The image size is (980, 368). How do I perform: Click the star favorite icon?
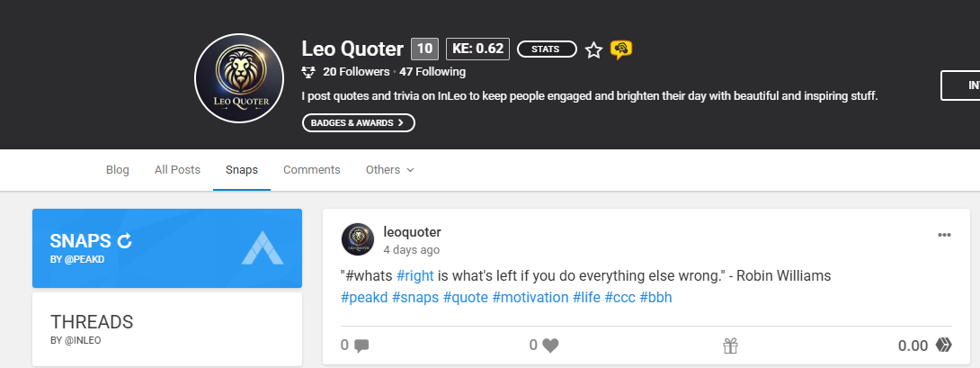pyautogui.click(x=593, y=49)
